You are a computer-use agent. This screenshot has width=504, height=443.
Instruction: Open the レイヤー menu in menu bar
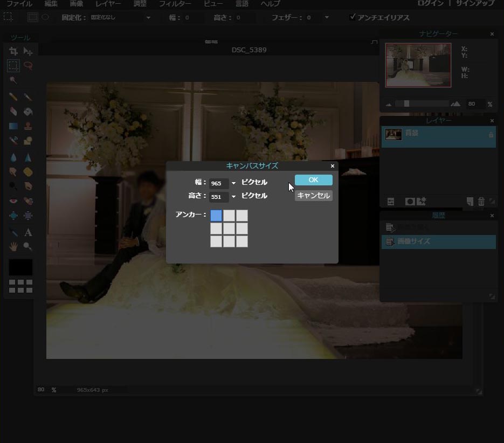tap(108, 4)
